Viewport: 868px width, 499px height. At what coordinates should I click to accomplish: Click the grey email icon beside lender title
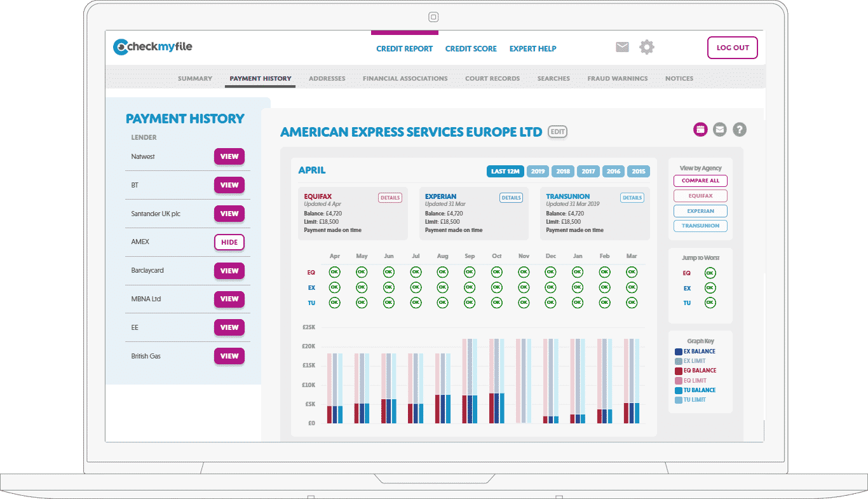pos(719,130)
